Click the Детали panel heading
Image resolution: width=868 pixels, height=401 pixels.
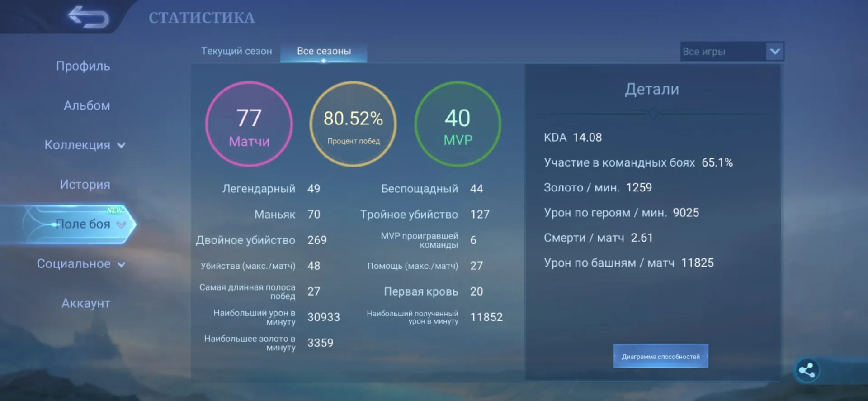[x=652, y=89]
